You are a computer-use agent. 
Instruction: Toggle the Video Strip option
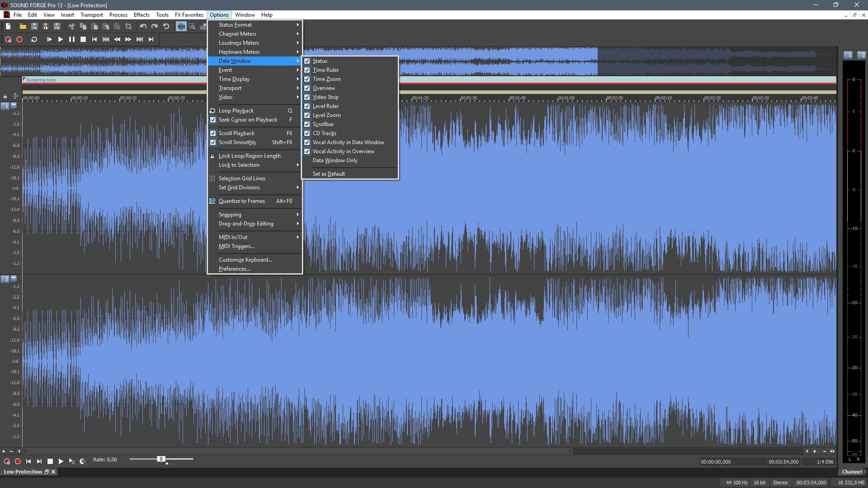tap(307, 97)
